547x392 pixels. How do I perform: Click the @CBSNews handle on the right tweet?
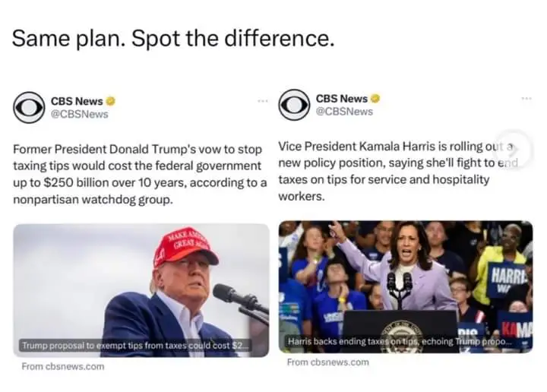344,112
